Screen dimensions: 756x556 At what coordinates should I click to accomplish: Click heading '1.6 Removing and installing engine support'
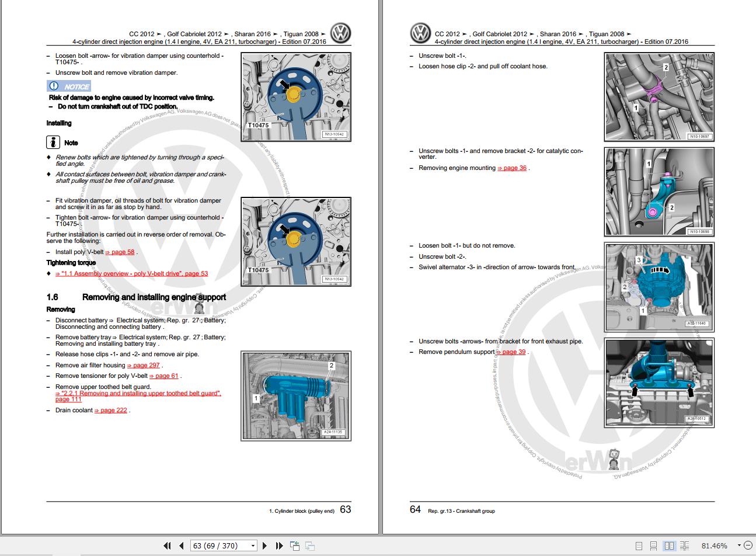pos(136,297)
